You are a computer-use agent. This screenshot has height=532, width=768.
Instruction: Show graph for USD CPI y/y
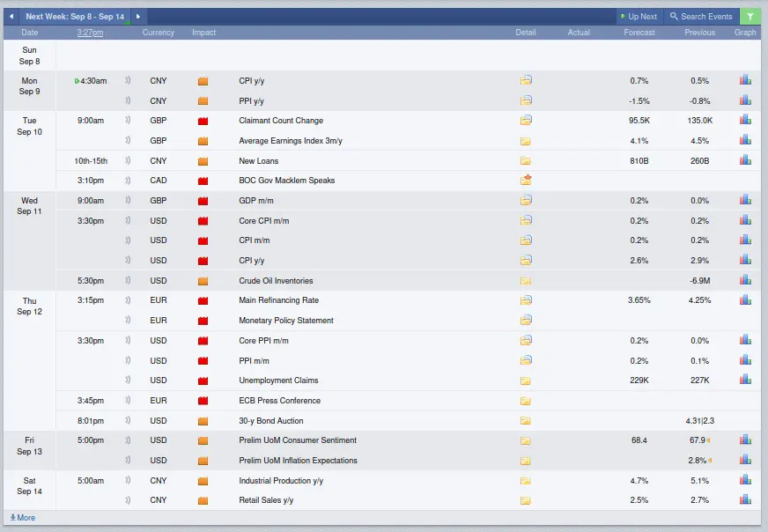pos(745,259)
